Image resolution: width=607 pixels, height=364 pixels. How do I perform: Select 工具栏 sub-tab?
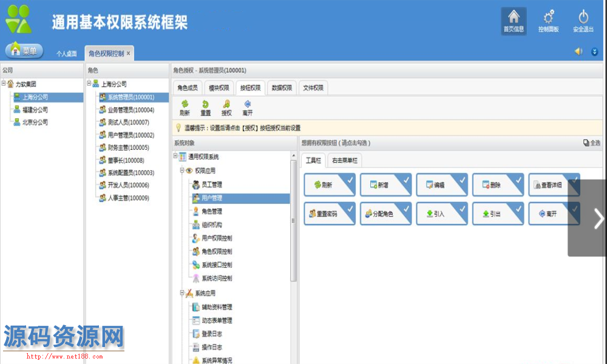tap(313, 160)
